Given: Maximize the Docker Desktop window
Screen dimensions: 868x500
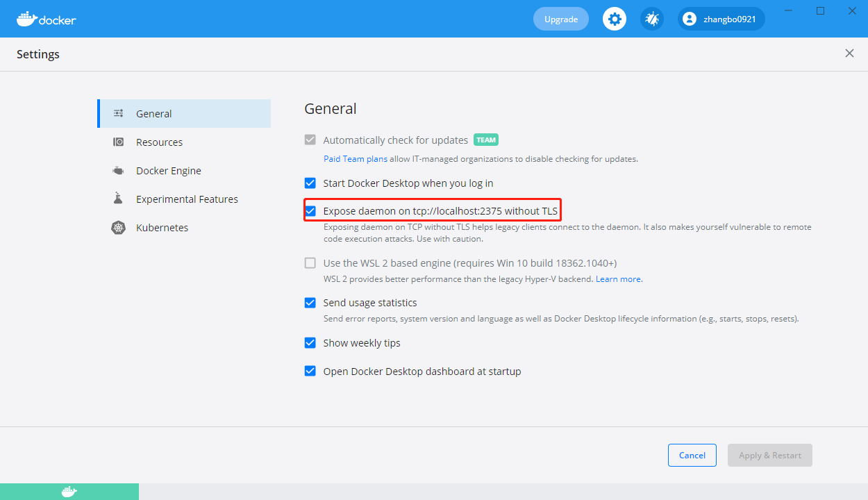Looking at the screenshot, I should pyautogui.click(x=821, y=11).
